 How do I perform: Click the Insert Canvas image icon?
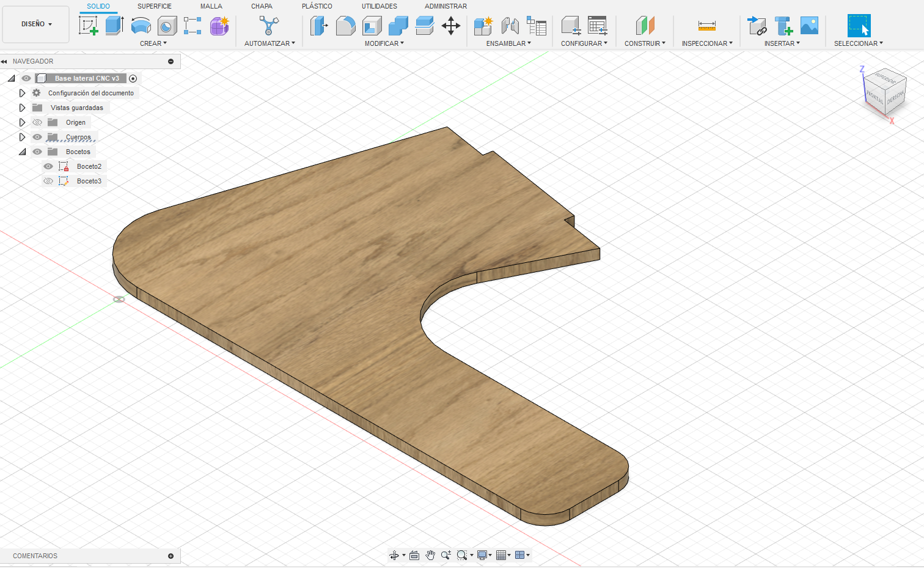pyautogui.click(x=809, y=26)
